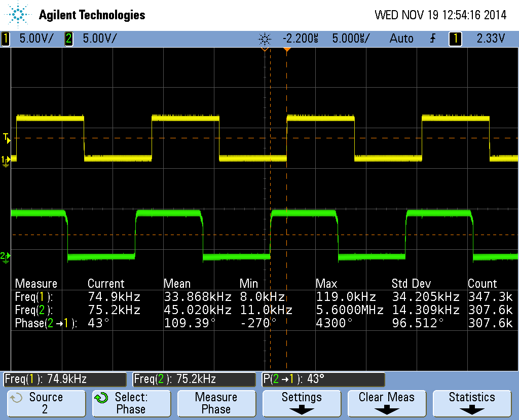Toggle the Auto trigger mode indicator

401,39
